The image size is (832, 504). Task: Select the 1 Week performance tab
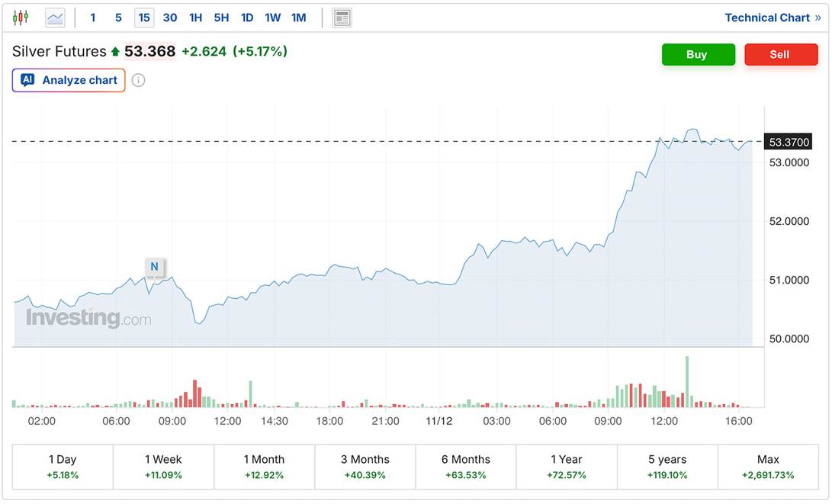point(163,467)
